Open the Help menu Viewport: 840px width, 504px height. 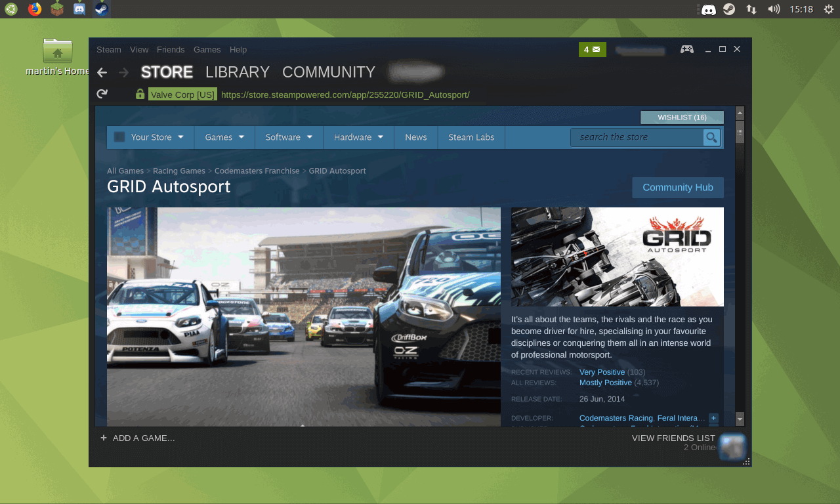[238, 49]
